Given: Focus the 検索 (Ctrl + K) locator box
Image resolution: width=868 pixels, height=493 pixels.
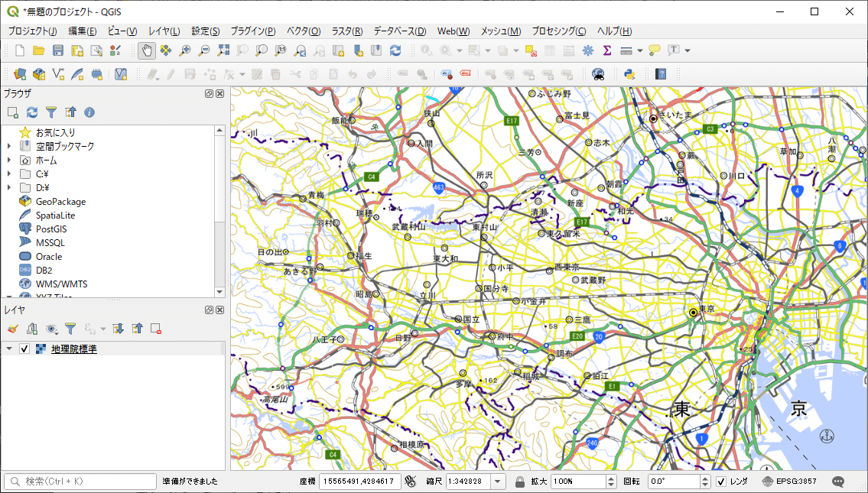Looking at the screenshot, I should [80, 482].
